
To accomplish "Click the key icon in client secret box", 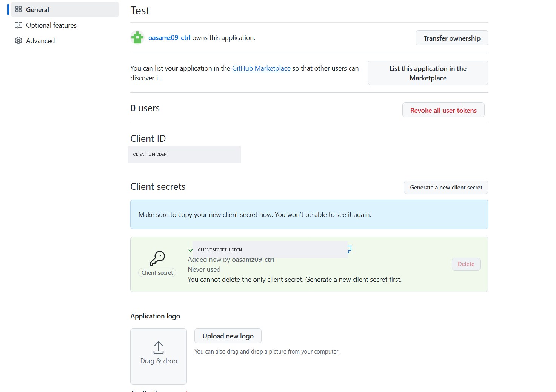I will pyautogui.click(x=157, y=258).
